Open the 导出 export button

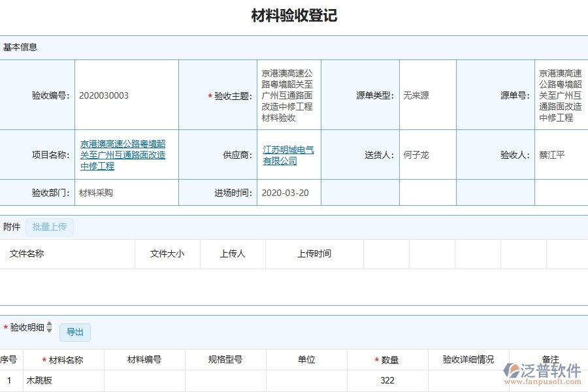click(75, 332)
